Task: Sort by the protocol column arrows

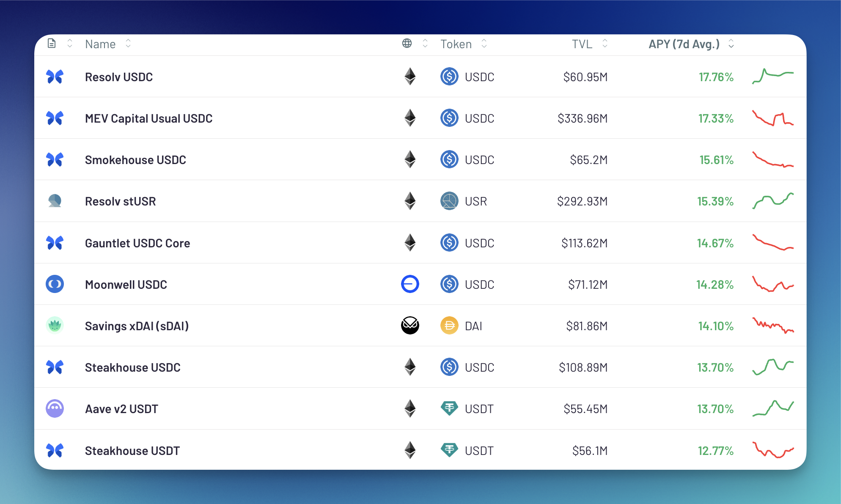Action: [70, 44]
